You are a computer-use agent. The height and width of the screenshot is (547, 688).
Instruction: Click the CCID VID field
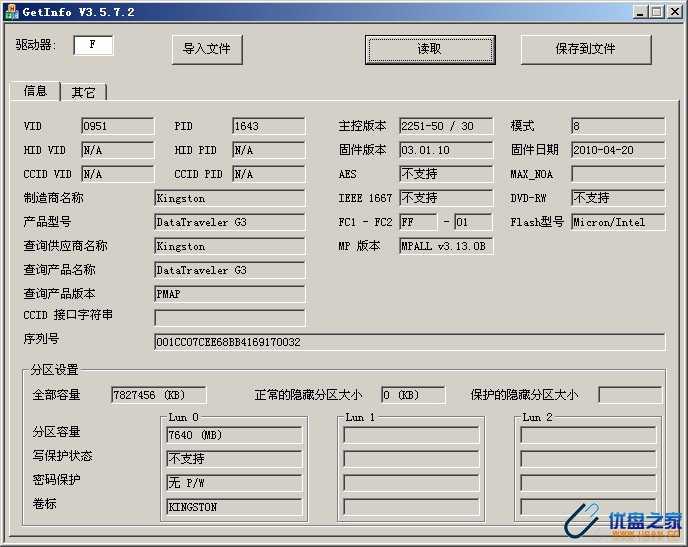point(118,174)
